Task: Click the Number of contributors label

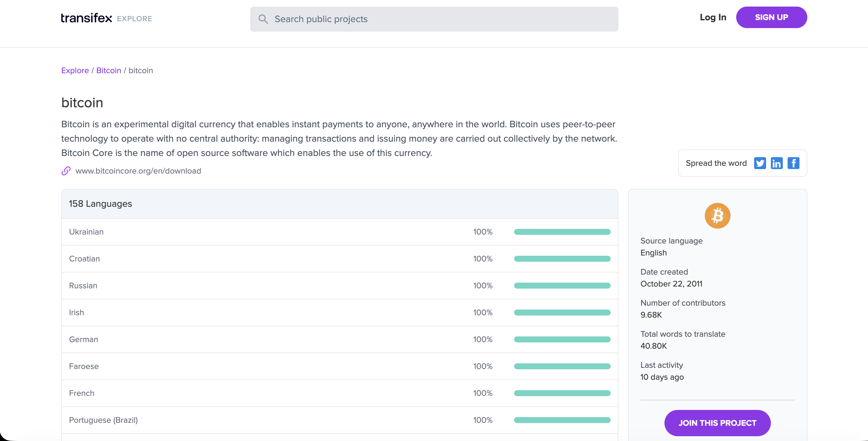Action: 683,303
